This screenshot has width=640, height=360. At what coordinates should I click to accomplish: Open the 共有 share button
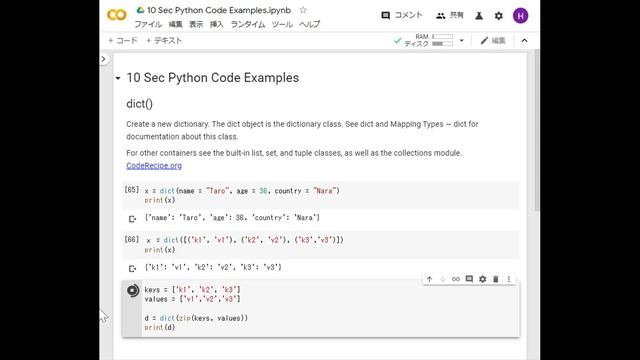[450, 16]
